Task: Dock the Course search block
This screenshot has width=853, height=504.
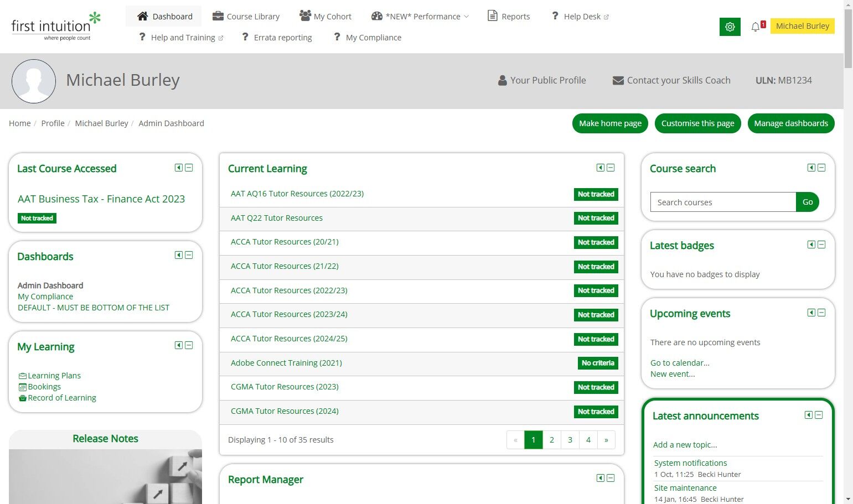Action: (x=811, y=168)
